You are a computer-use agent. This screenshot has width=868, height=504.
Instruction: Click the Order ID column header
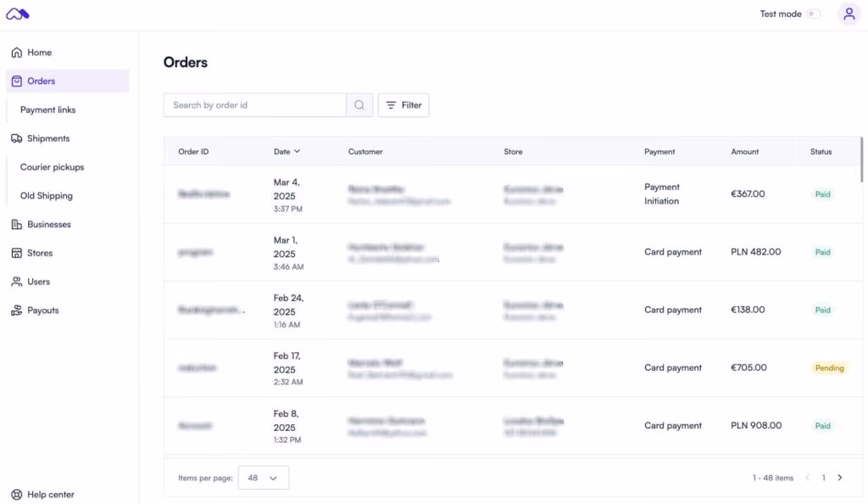193,152
